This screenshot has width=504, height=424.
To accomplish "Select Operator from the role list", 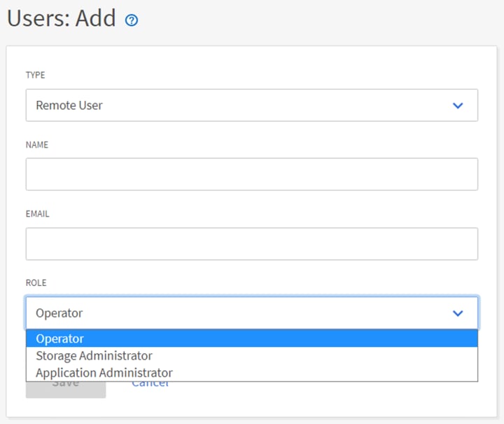I will [60, 338].
